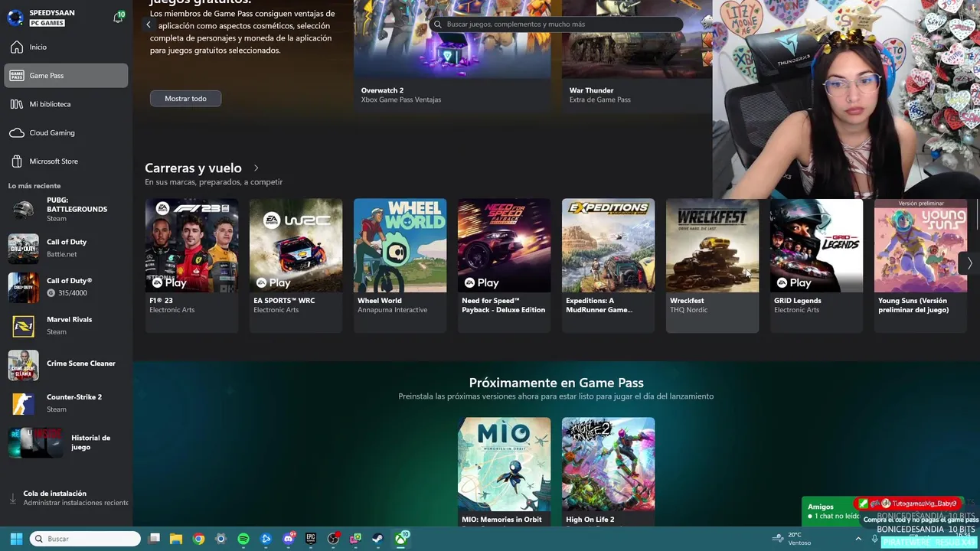This screenshot has height=551, width=980.
Task: Open the Wheel World game card
Action: click(400, 266)
